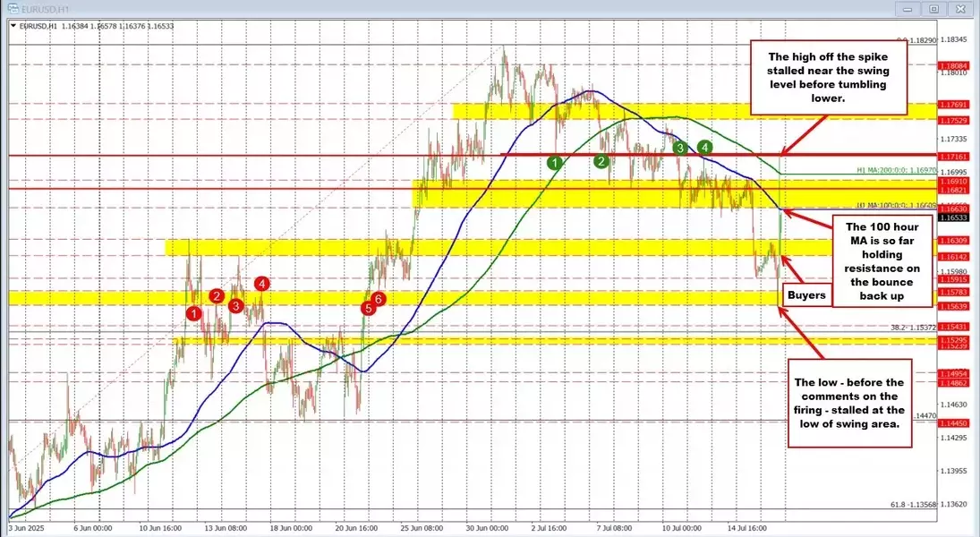
Task: Select the red price label 1.16910
Action: [x=953, y=181]
